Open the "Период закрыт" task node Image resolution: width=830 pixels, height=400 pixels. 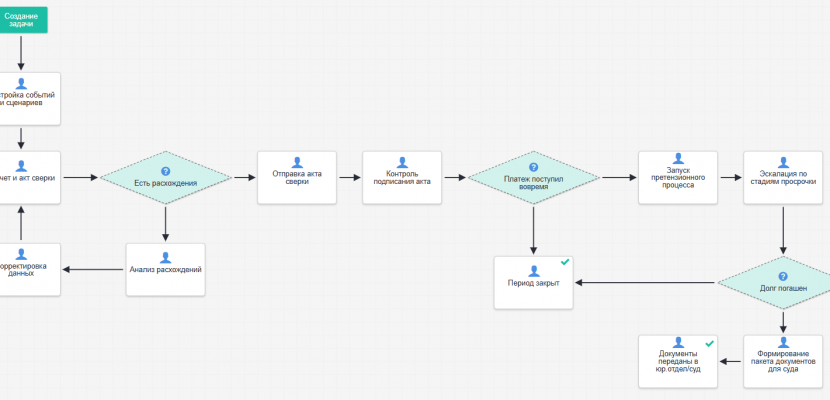[534, 282]
